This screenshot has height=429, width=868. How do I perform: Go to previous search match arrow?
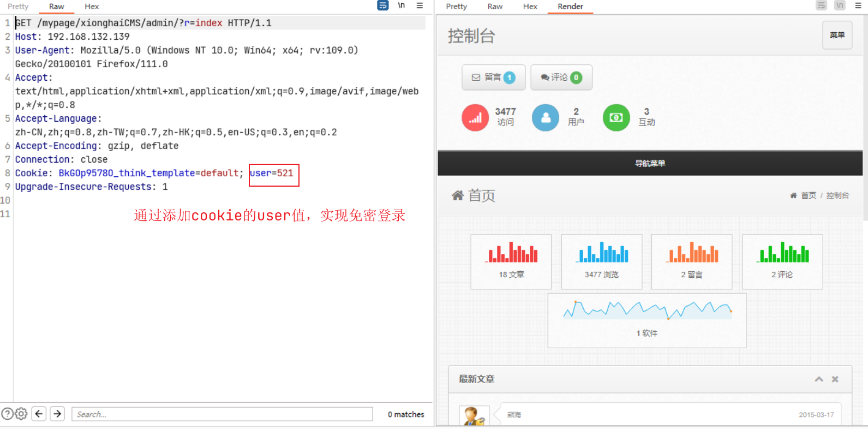pyautogui.click(x=39, y=414)
